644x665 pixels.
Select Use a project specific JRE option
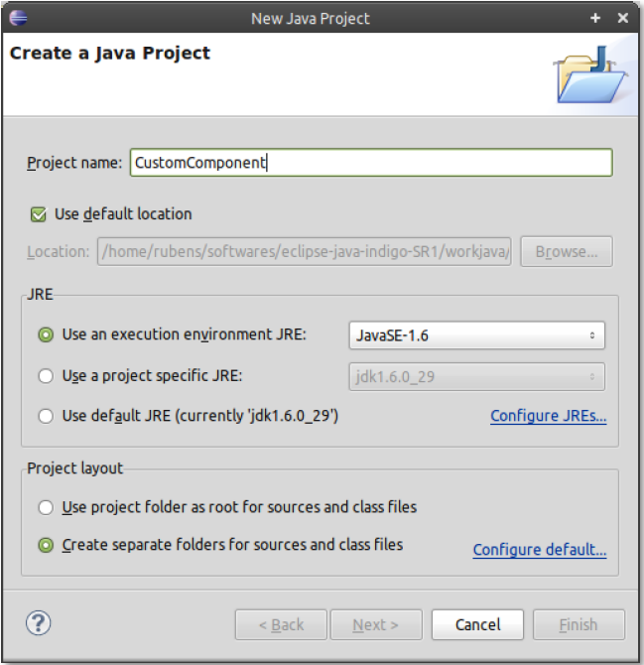(x=46, y=376)
